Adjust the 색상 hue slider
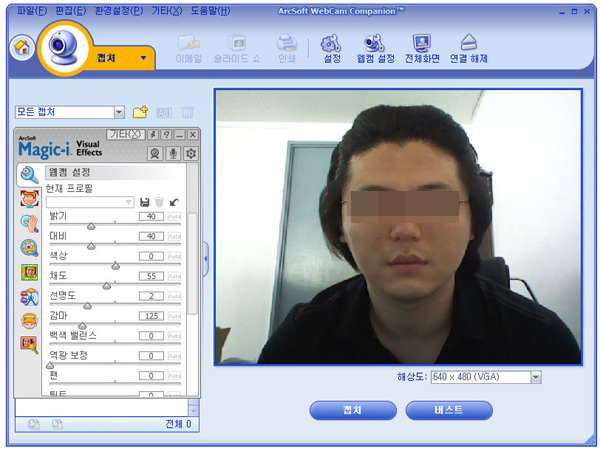 coord(116,266)
